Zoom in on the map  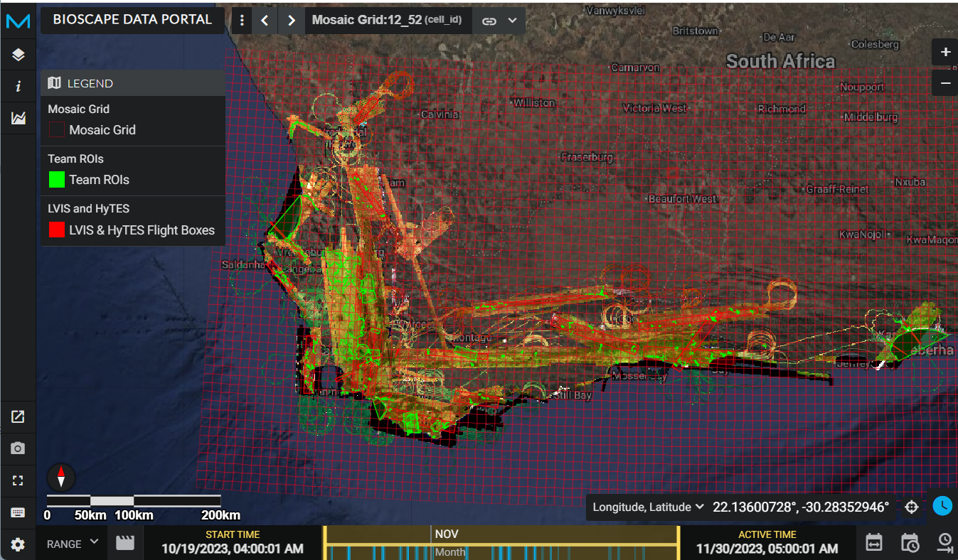coord(945,53)
